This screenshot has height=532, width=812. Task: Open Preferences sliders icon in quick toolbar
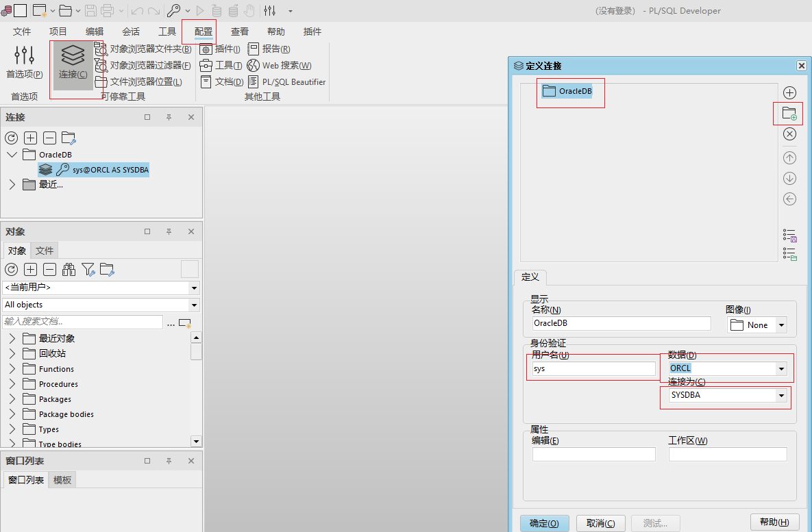(x=270, y=10)
